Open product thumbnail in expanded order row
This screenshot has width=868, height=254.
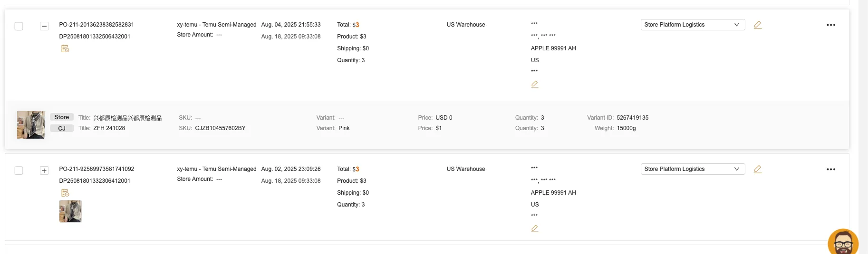coord(31,125)
